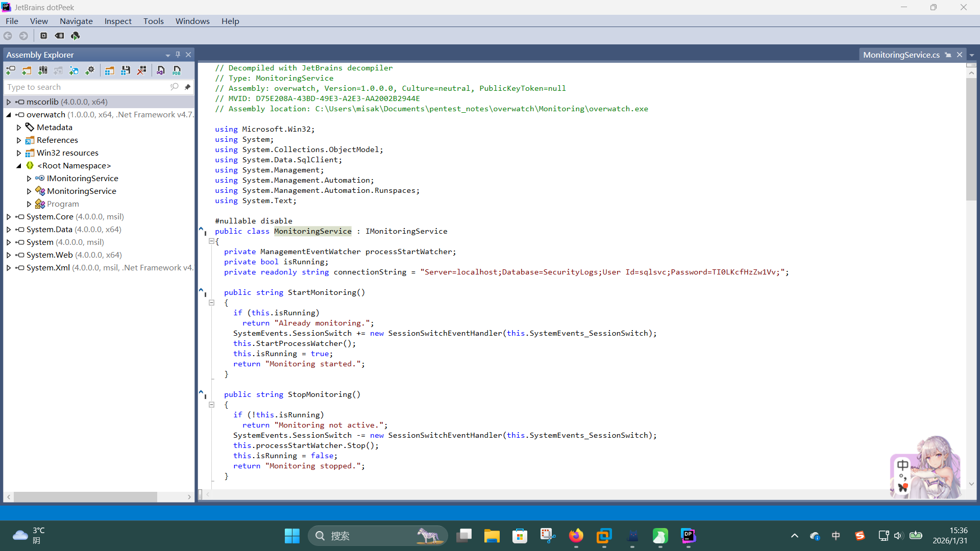The image size is (980, 551).
Task: Click the Open assembly icon
Action: click(x=10, y=70)
